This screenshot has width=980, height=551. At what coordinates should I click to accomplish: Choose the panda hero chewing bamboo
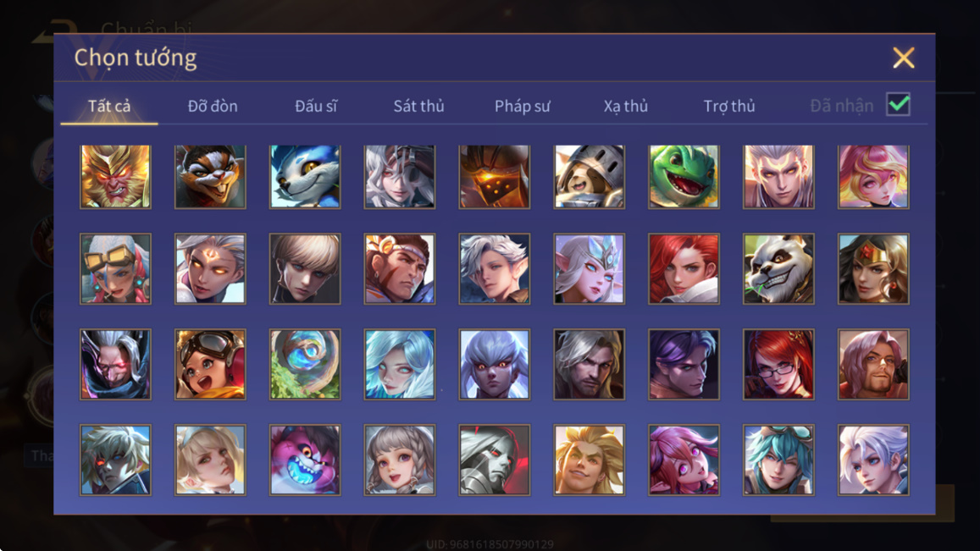(778, 268)
